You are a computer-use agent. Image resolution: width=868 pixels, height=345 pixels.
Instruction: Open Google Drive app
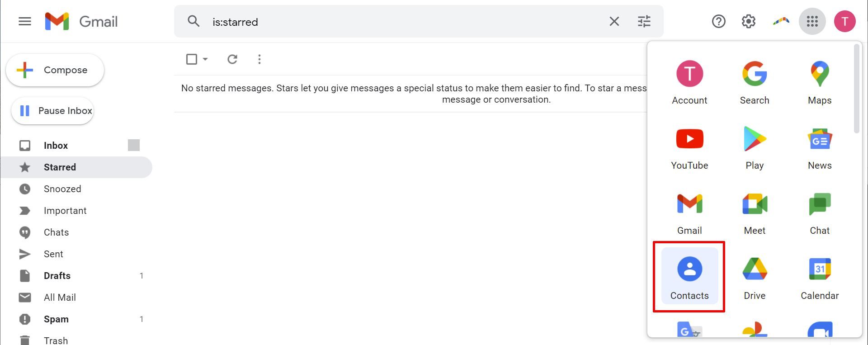pyautogui.click(x=755, y=278)
